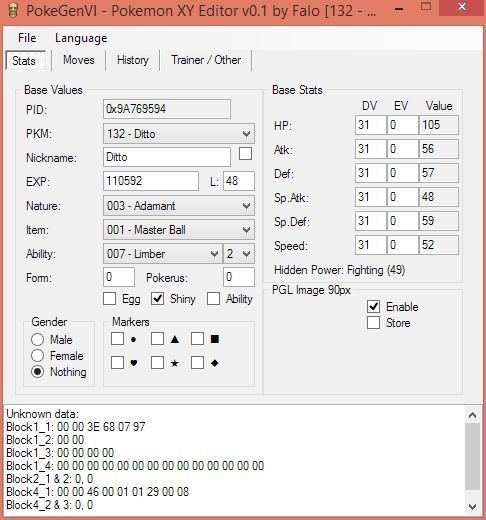Click the Sp.Atk Value field showing 48
486x520 pixels.
click(439, 197)
